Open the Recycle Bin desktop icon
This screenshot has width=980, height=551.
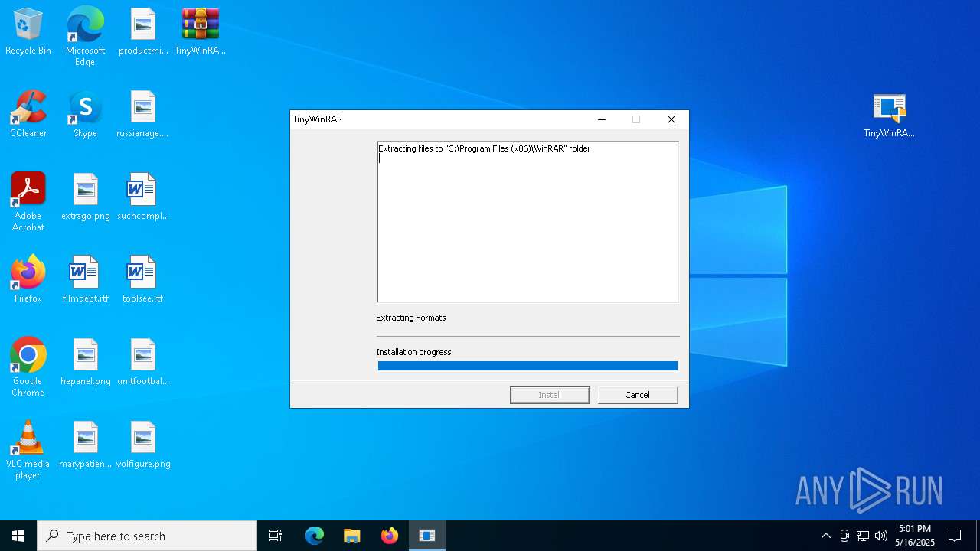28,32
